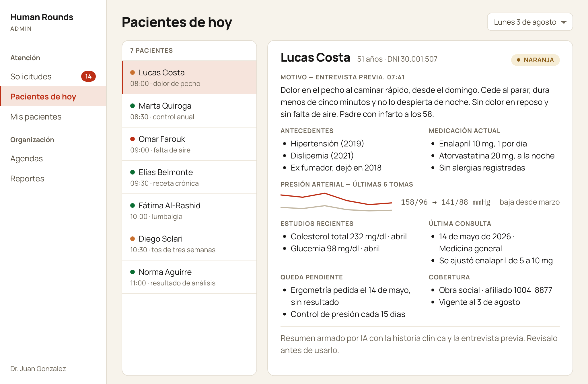Select patient Diego Solari
The image size is (588, 384).
point(189,244)
